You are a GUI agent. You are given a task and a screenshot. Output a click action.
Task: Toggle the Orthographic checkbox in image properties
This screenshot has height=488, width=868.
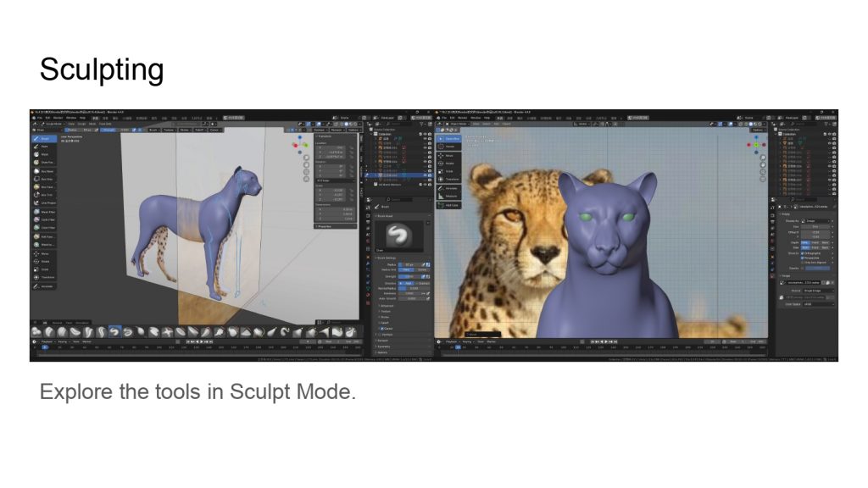click(804, 252)
